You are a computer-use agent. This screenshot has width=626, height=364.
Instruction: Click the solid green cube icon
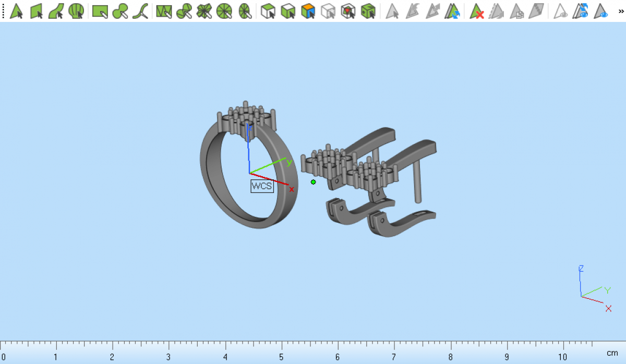[368, 11]
